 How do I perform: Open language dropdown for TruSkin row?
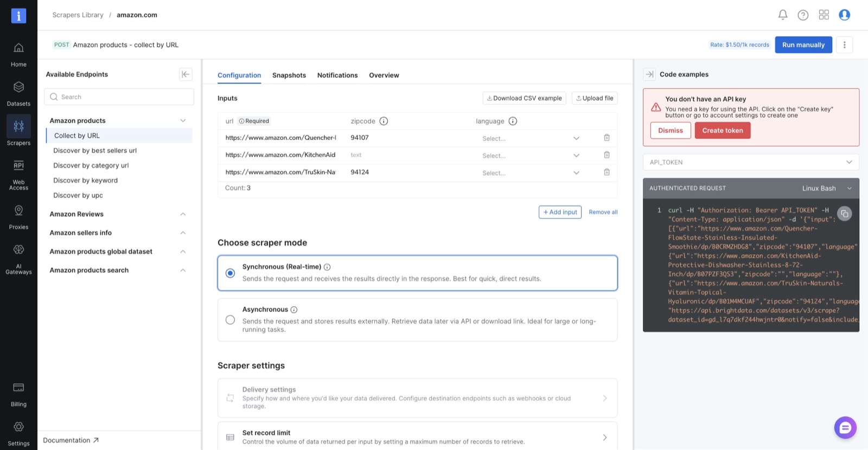[x=531, y=173]
